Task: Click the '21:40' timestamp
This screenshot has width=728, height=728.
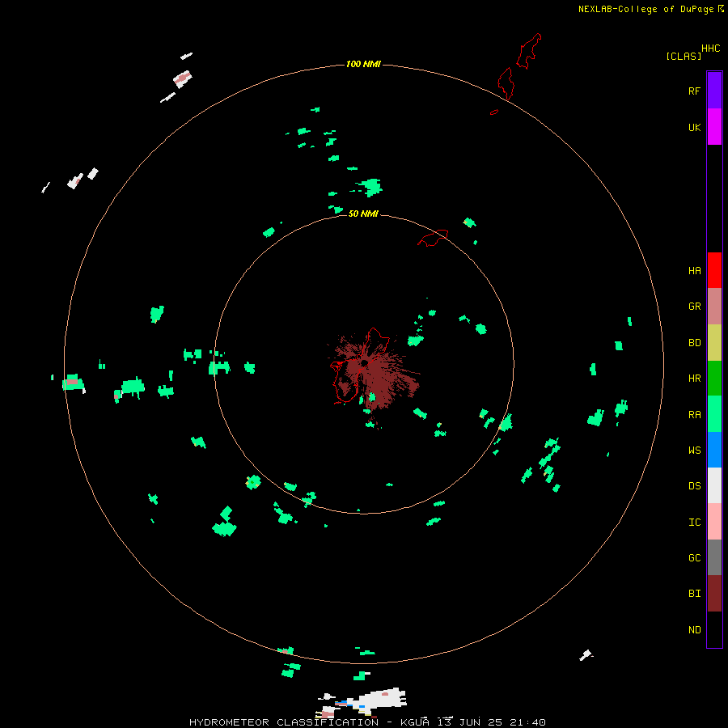Action: (x=527, y=722)
